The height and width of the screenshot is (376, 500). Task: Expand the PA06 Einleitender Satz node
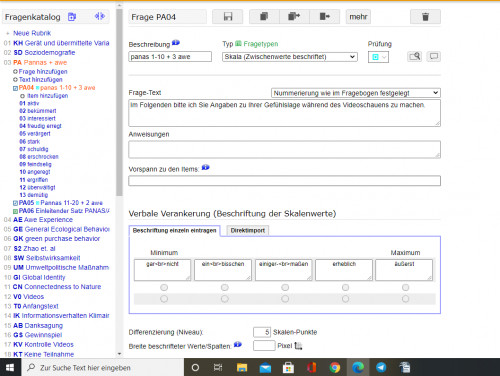15,211
